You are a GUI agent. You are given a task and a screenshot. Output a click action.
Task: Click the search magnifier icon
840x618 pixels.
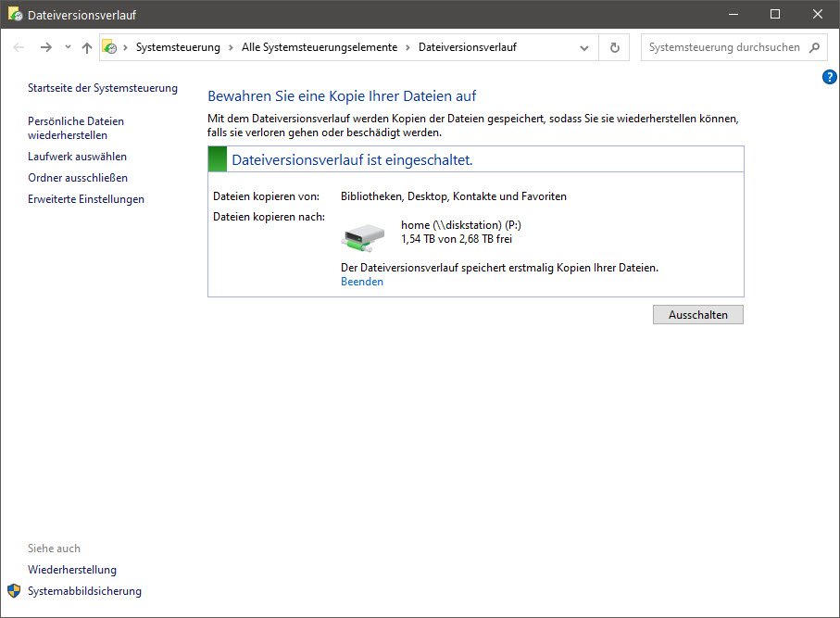click(814, 47)
